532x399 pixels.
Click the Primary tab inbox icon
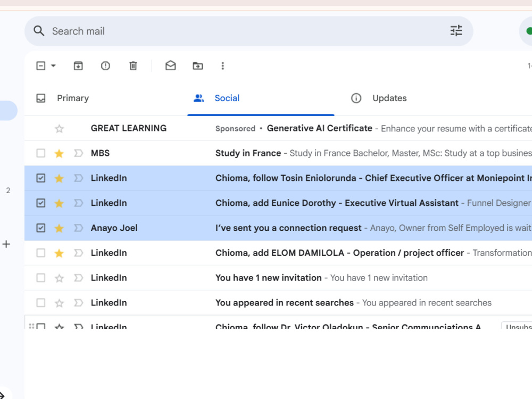tap(41, 98)
